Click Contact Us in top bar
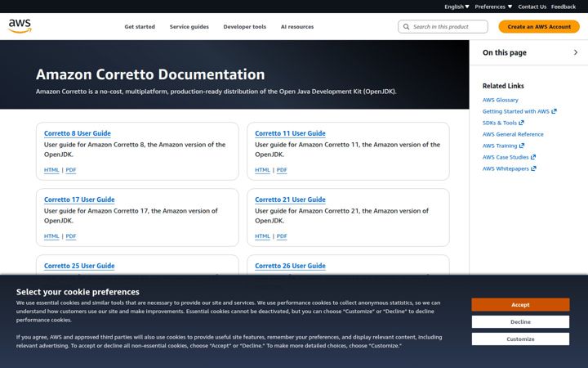 pyautogui.click(x=532, y=7)
